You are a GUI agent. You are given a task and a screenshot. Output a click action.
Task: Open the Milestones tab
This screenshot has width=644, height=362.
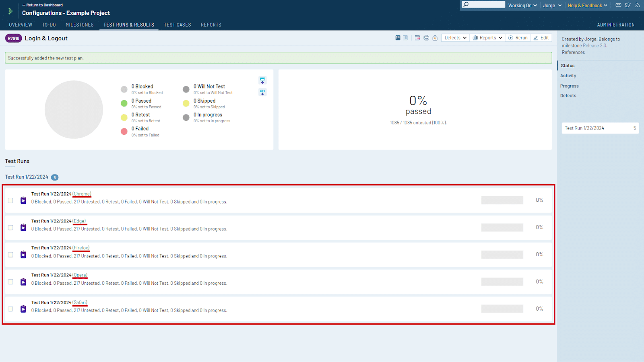tap(79, 25)
